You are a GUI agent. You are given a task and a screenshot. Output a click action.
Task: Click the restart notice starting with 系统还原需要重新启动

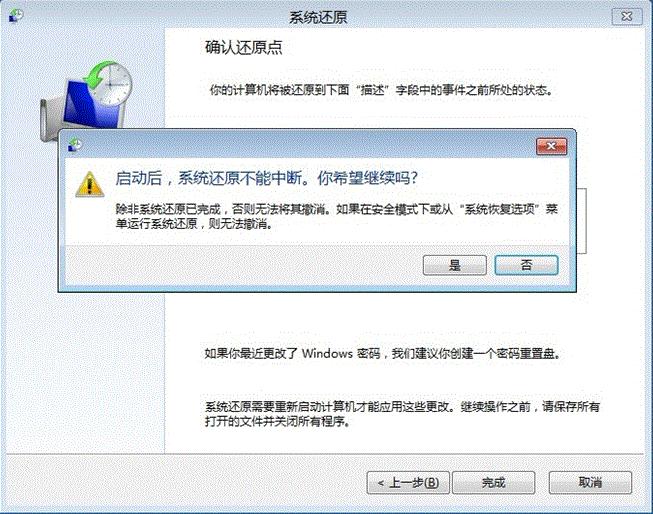402,414
